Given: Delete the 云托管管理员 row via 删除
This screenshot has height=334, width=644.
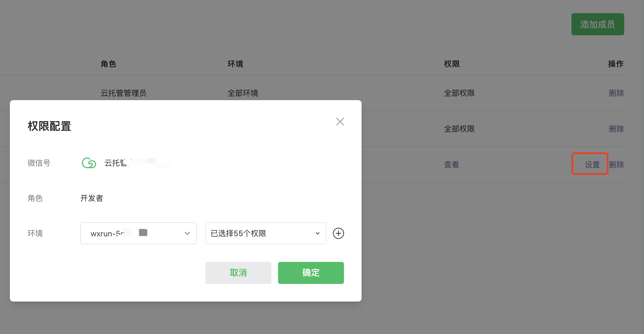Looking at the screenshot, I should click(x=616, y=93).
